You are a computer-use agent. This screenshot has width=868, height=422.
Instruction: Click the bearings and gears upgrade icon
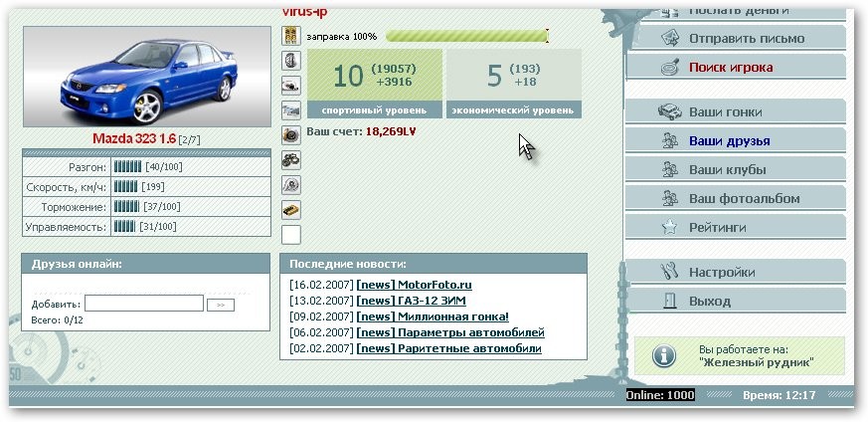point(290,160)
